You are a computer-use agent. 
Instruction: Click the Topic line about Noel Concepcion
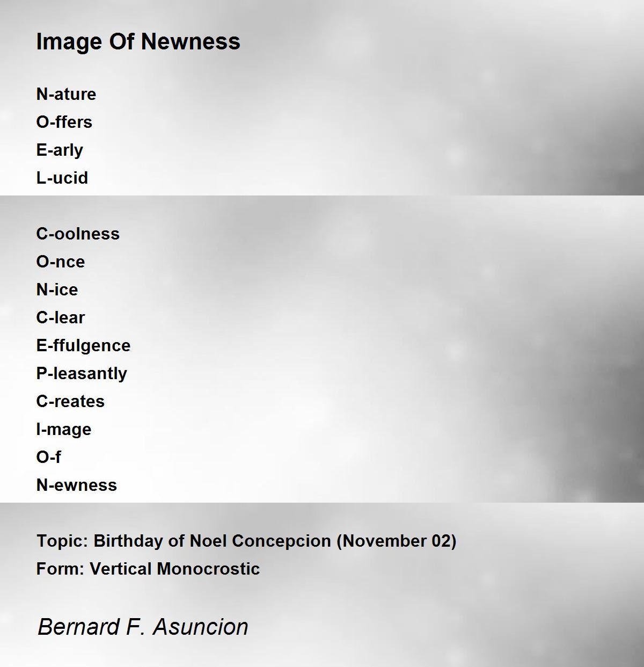click(246, 541)
